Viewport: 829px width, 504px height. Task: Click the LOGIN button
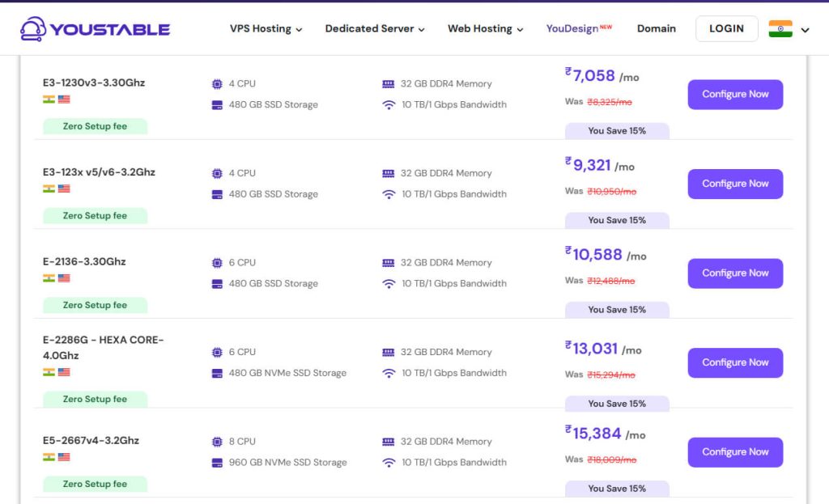tap(726, 28)
